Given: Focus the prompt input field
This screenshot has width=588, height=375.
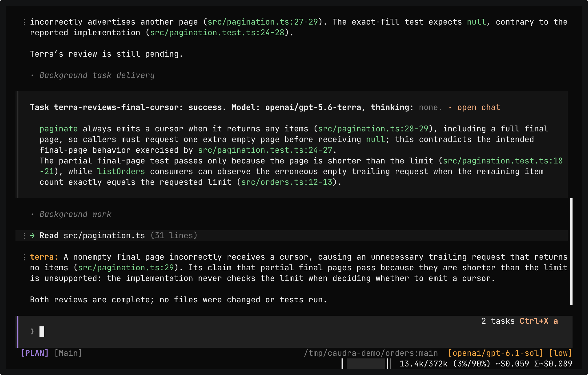Looking at the screenshot, I should tap(295, 332).
